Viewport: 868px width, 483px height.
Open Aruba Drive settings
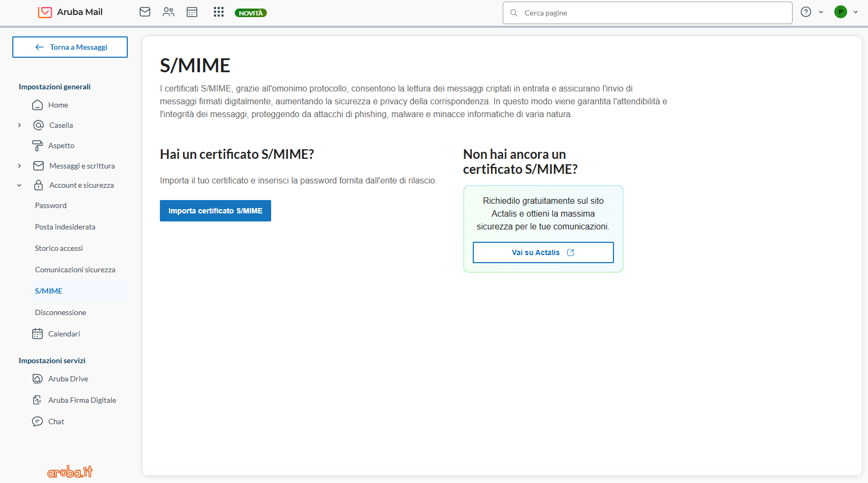[x=68, y=379]
